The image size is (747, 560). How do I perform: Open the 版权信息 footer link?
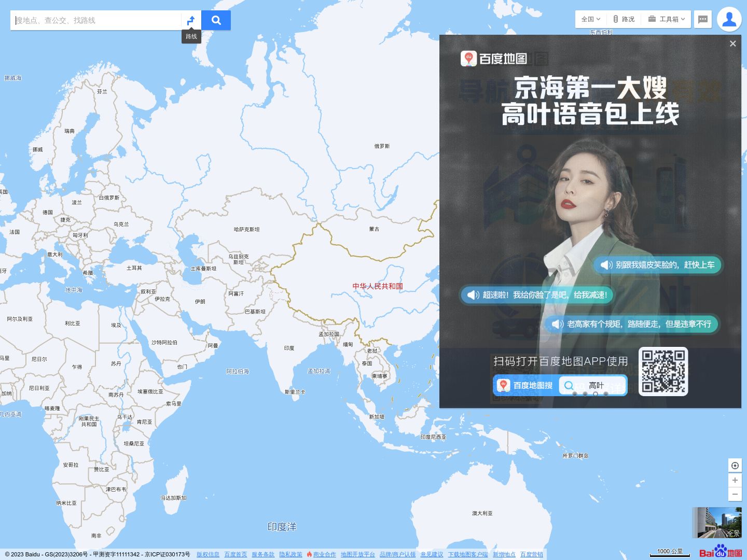pyautogui.click(x=208, y=554)
